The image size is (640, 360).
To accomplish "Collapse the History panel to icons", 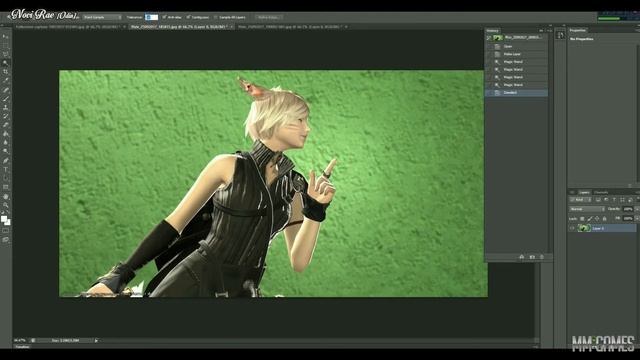I will click(541, 31).
